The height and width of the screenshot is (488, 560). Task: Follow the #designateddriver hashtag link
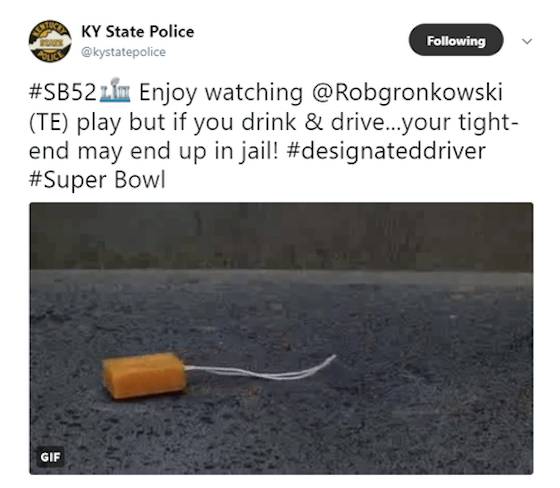coord(386,151)
